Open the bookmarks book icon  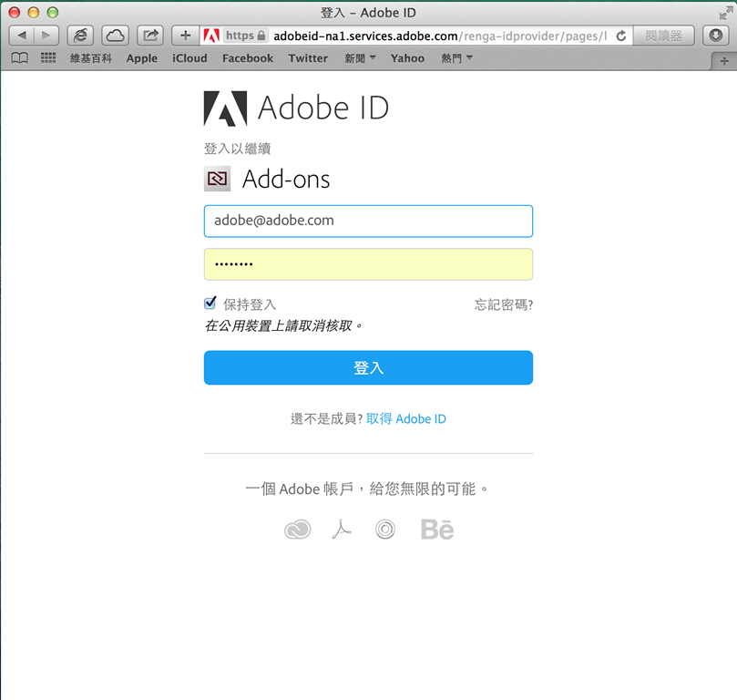[x=19, y=57]
